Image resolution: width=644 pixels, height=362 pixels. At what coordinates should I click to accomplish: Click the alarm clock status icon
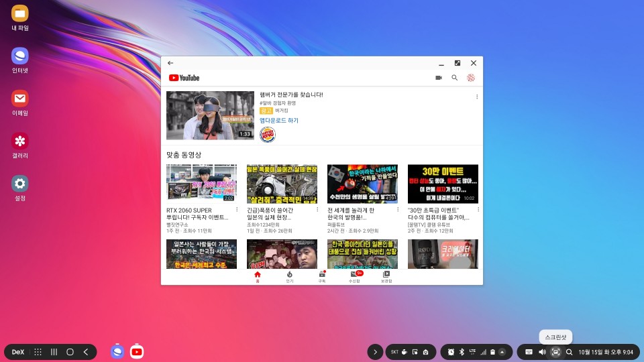[x=451, y=352]
